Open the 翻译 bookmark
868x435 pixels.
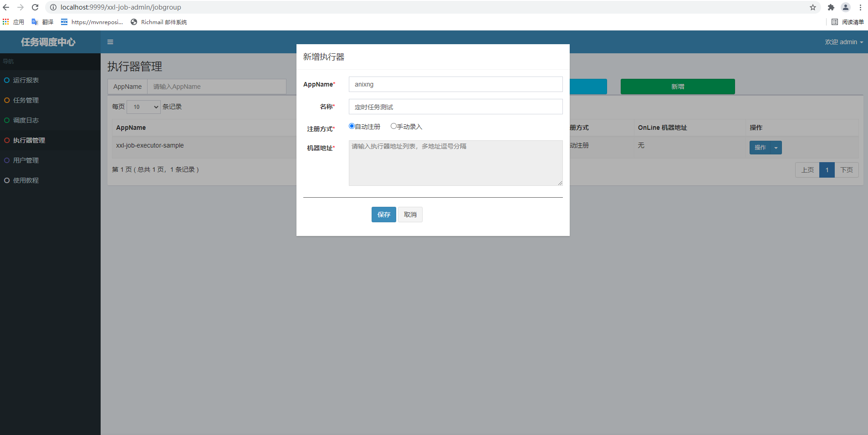coord(42,22)
